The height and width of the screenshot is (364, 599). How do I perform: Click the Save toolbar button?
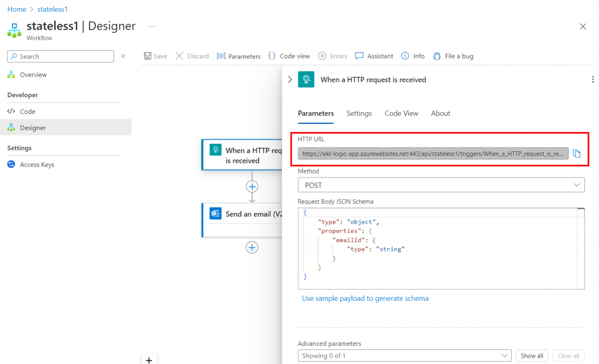(156, 56)
